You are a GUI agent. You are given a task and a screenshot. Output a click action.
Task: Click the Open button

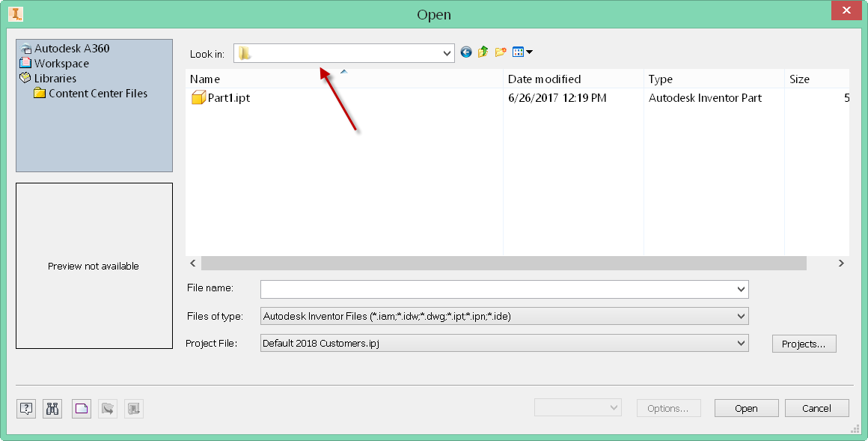coord(746,408)
